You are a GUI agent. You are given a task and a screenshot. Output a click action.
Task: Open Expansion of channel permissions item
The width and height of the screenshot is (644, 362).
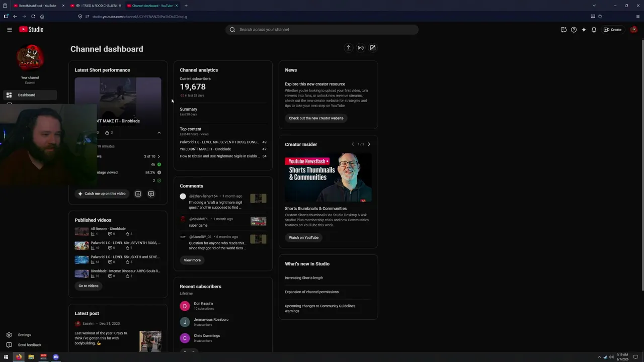coord(312,292)
